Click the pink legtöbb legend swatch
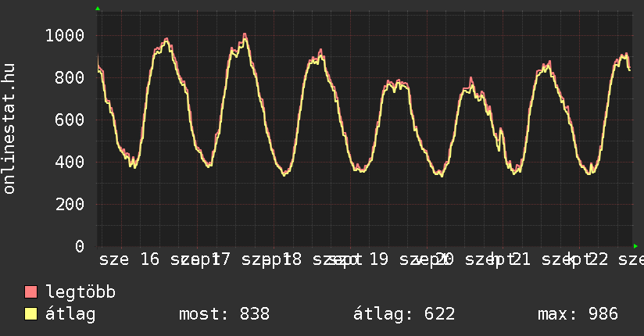 coord(30,292)
